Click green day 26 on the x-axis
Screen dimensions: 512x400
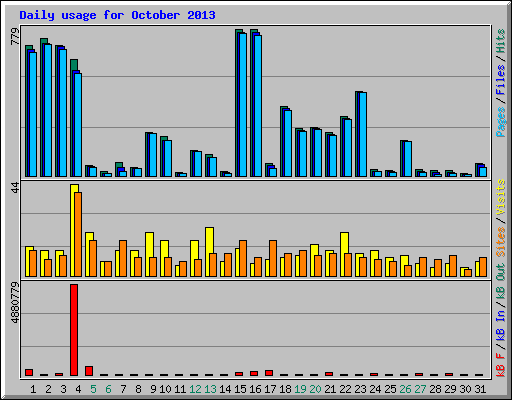coord(405,389)
